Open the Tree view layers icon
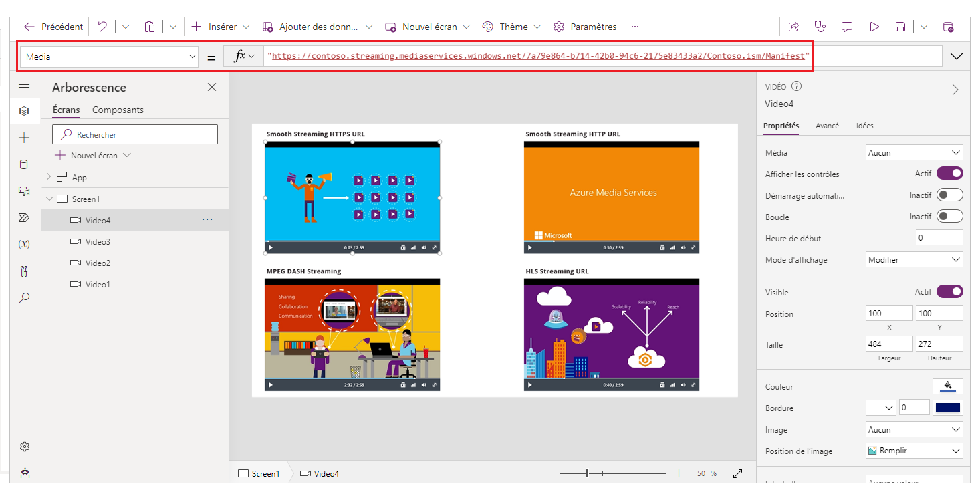The image size is (980, 488). point(24,111)
